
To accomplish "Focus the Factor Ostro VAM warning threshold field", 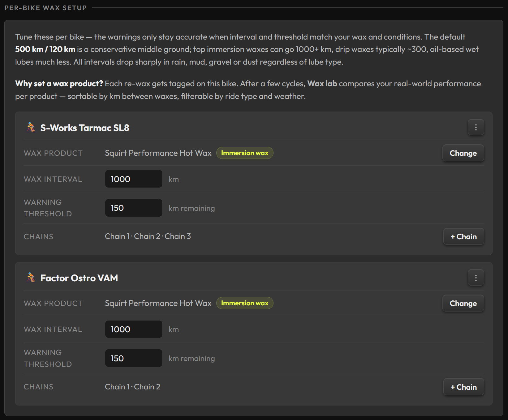I will pyautogui.click(x=134, y=358).
